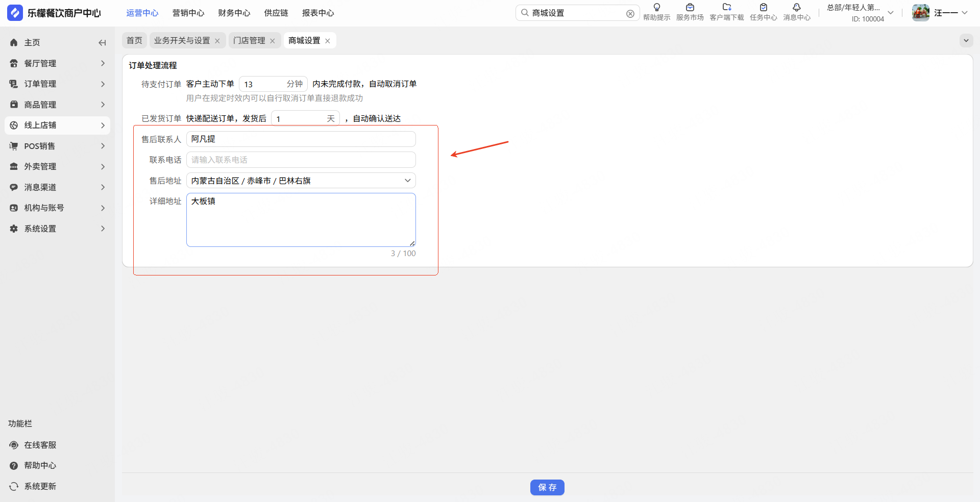The height and width of the screenshot is (502, 980).
Task: Click the 订单管理 icon in sidebar
Action: click(14, 84)
